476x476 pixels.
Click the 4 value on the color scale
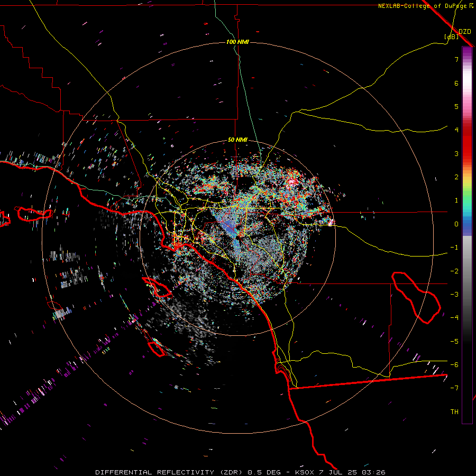[456, 130]
